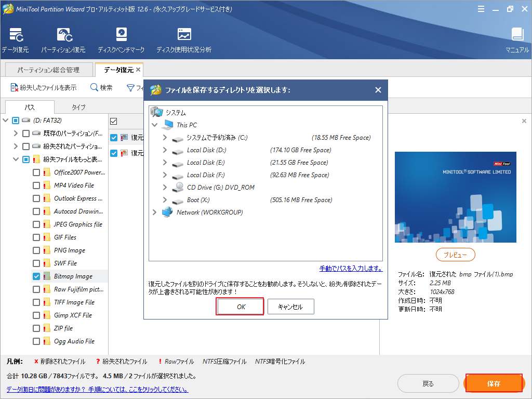532x399 pixels.
Task: Uncheck the Bitmap Image file type
Action: tap(36, 276)
